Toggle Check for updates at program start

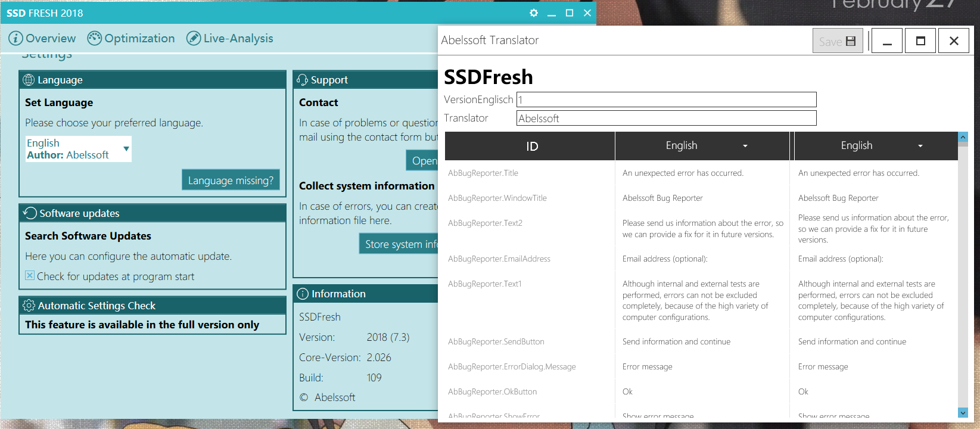(x=30, y=275)
